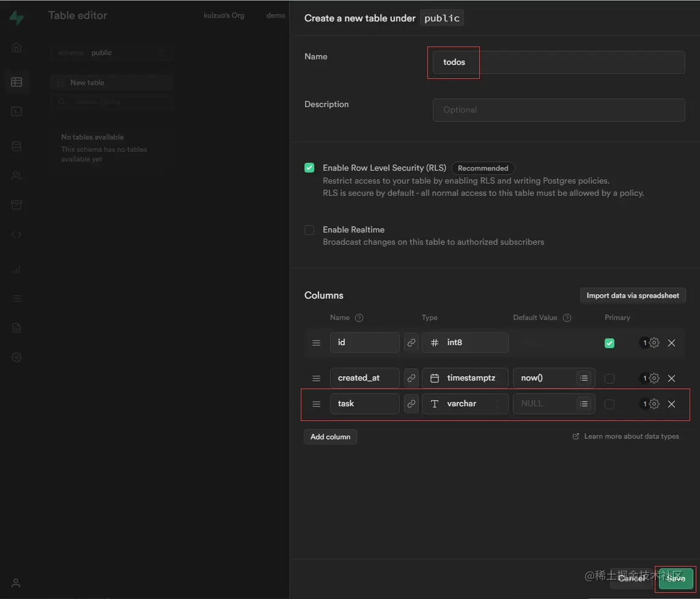Toggle Primary checkbox for id column

click(x=610, y=343)
